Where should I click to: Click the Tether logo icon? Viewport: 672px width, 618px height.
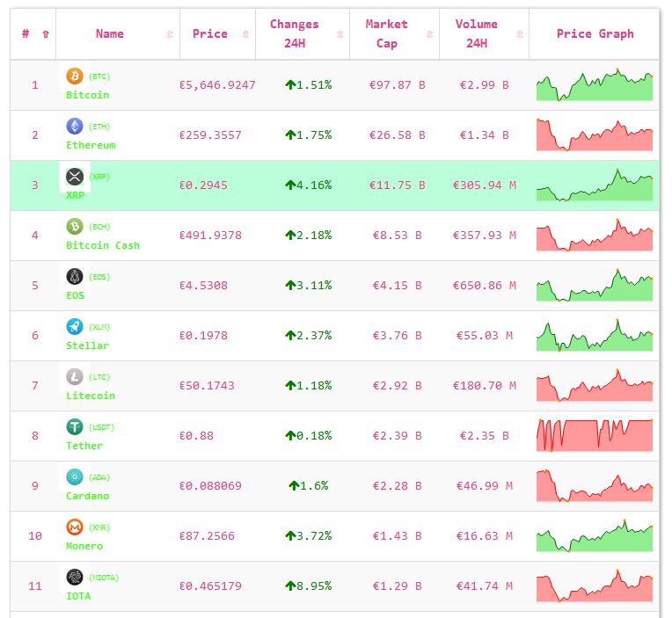click(75, 427)
